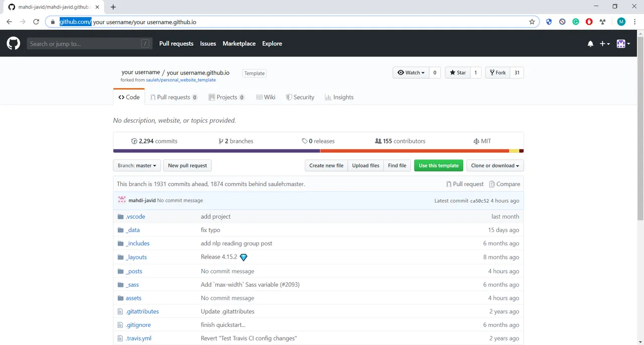The height and width of the screenshot is (345, 644).
Task: Open the user avatar menu
Action: click(x=623, y=44)
